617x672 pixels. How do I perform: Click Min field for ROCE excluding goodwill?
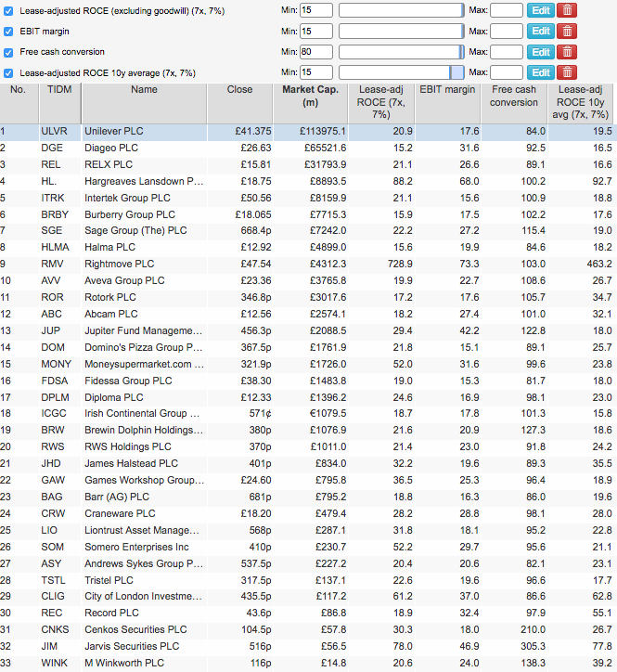click(x=316, y=10)
